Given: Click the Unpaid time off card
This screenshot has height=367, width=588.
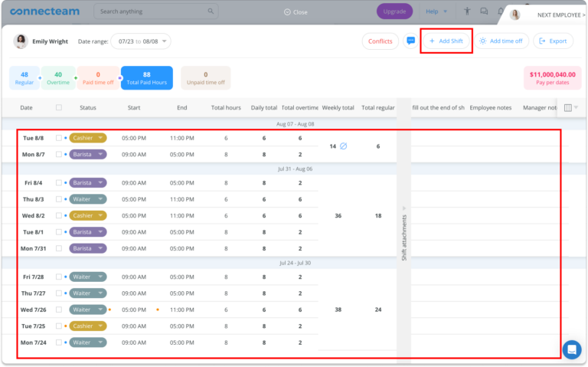Looking at the screenshot, I should coord(205,78).
